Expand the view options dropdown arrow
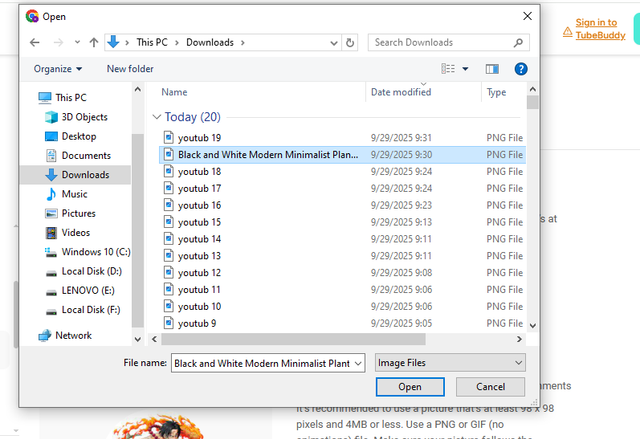This screenshot has width=640, height=439. (465, 69)
